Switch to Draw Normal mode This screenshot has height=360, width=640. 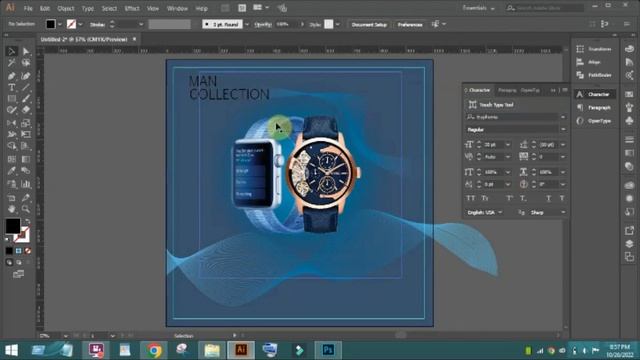[9, 262]
